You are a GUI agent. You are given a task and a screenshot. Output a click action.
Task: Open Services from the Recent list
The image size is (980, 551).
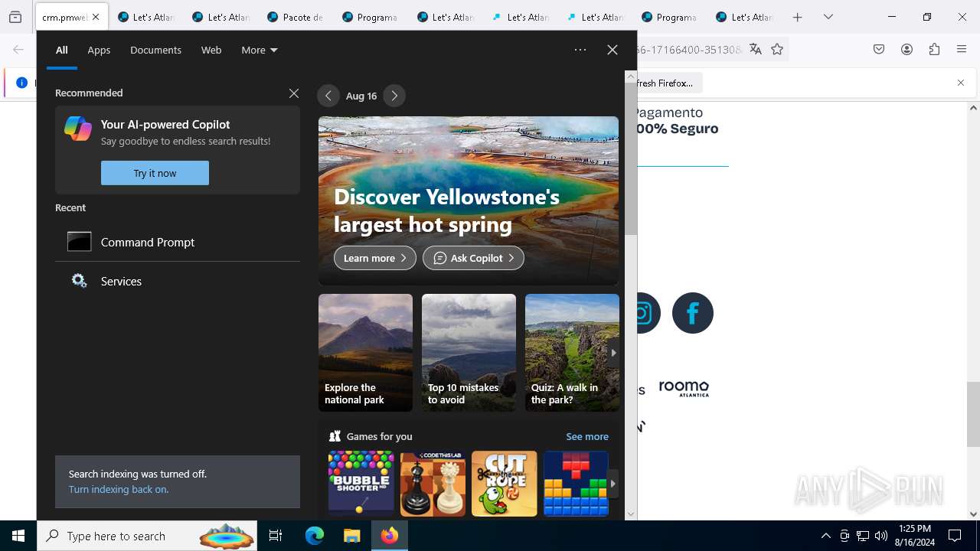(x=178, y=281)
